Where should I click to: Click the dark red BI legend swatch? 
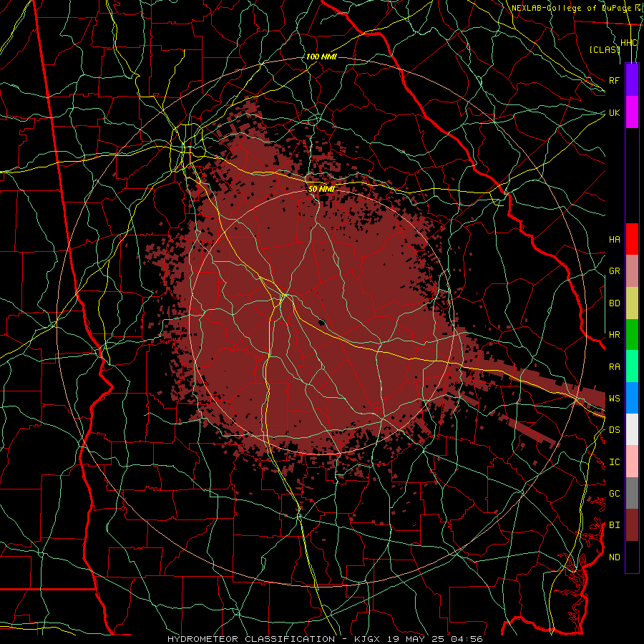click(632, 525)
